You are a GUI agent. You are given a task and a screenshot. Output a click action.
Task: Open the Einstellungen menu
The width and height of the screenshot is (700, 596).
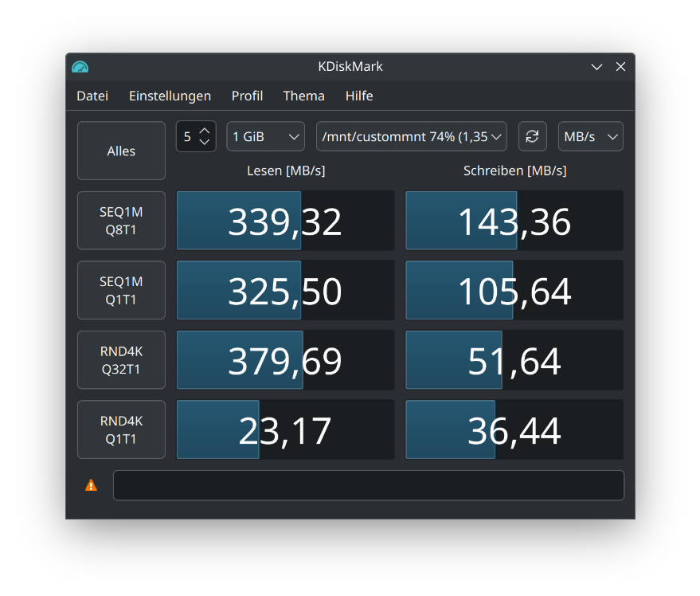click(170, 96)
